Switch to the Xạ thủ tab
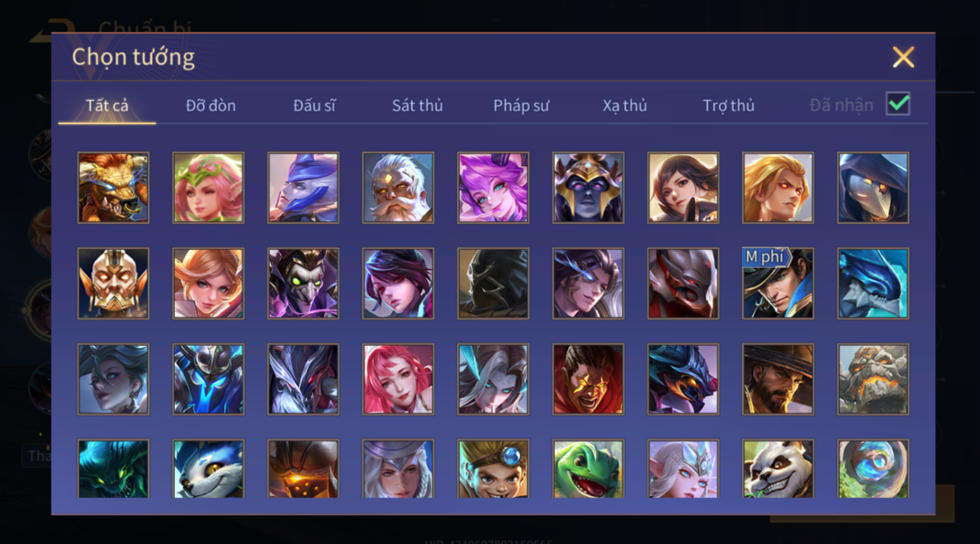The image size is (980, 544). coord(624,106)
